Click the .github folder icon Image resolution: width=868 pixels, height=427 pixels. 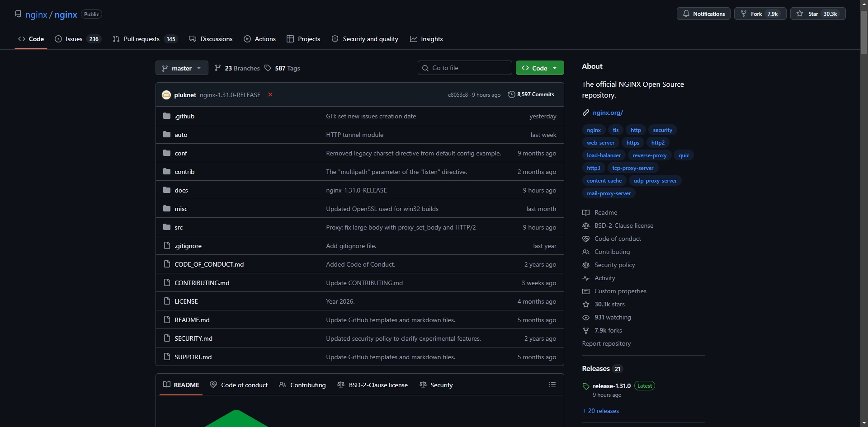click(x=167, y=116)
